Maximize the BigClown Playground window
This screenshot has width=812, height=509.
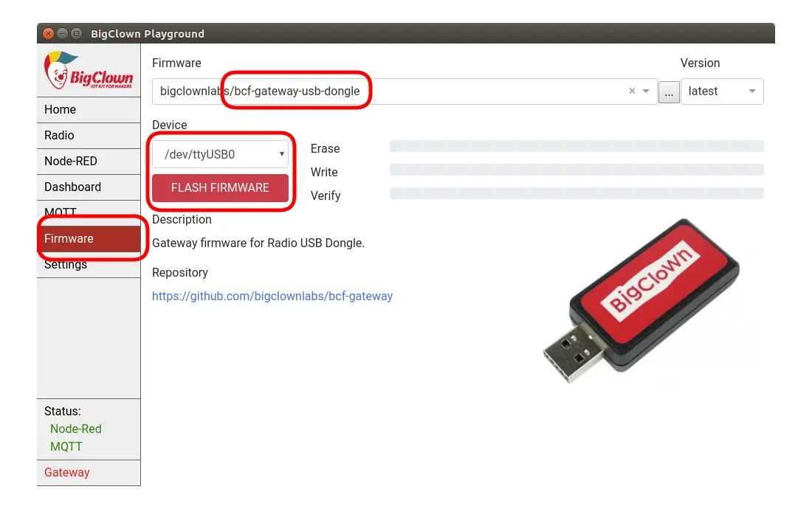(76, 34)
